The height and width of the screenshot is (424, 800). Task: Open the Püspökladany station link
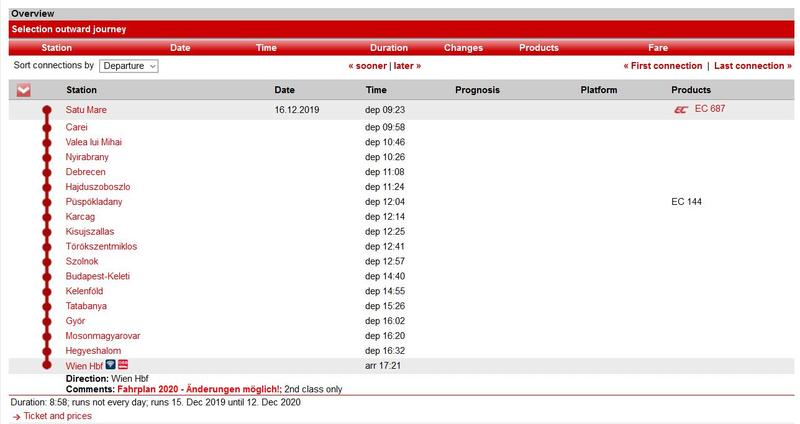[94, 202]
